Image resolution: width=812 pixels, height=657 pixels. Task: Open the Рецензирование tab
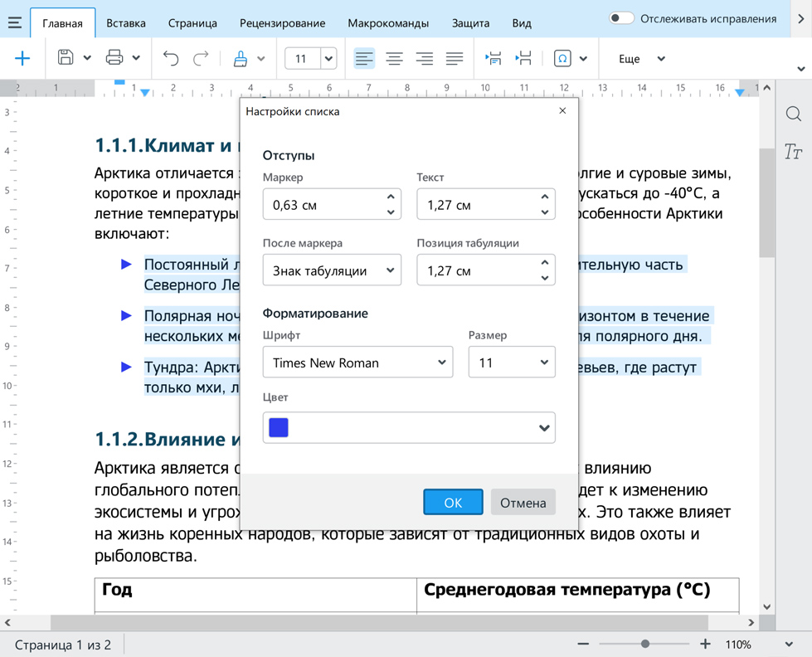pos(282,23)
